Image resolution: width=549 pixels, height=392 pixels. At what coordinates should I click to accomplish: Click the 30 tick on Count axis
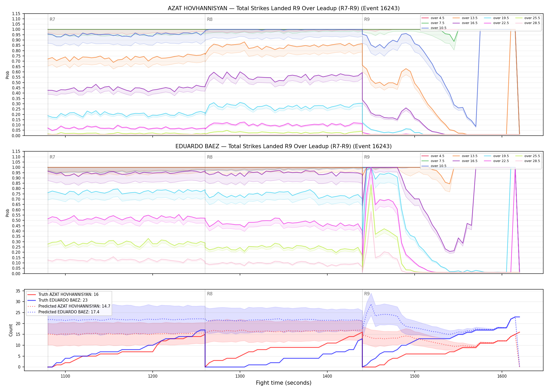[x=18, y=302]
